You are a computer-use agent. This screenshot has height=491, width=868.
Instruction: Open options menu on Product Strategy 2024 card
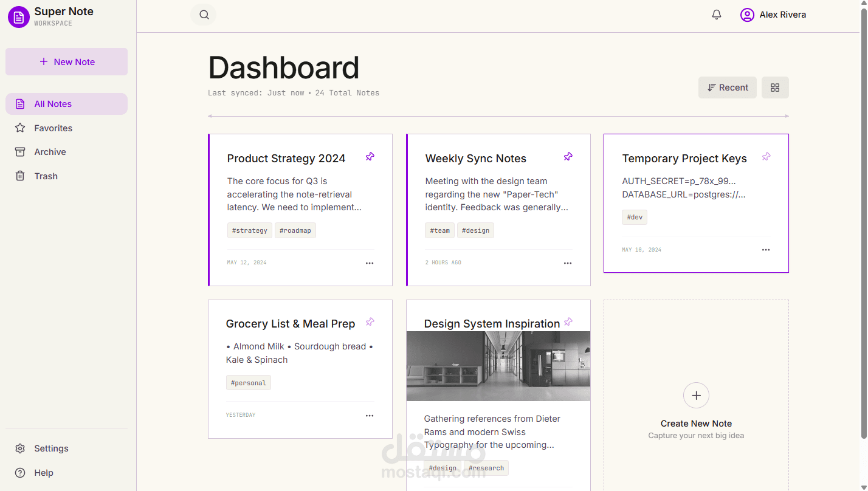(x=370, y=263)
